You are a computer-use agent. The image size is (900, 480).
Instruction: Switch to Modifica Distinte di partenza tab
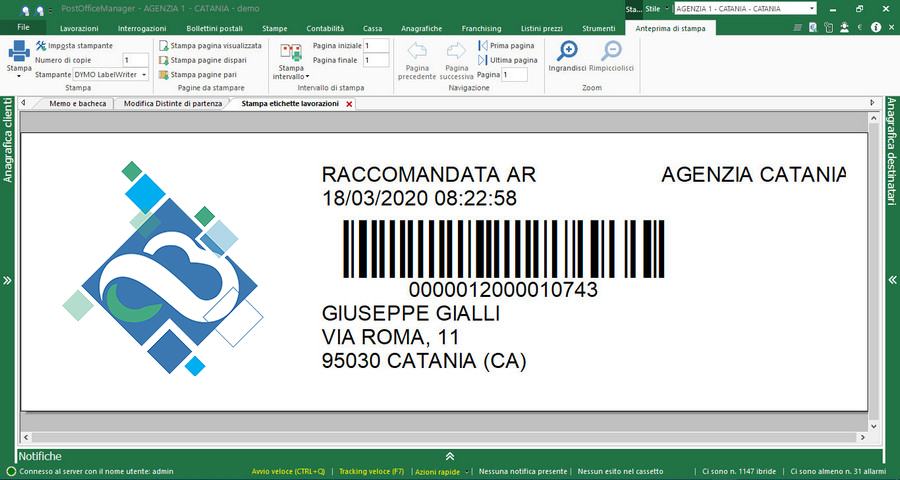tap(173, 104)
